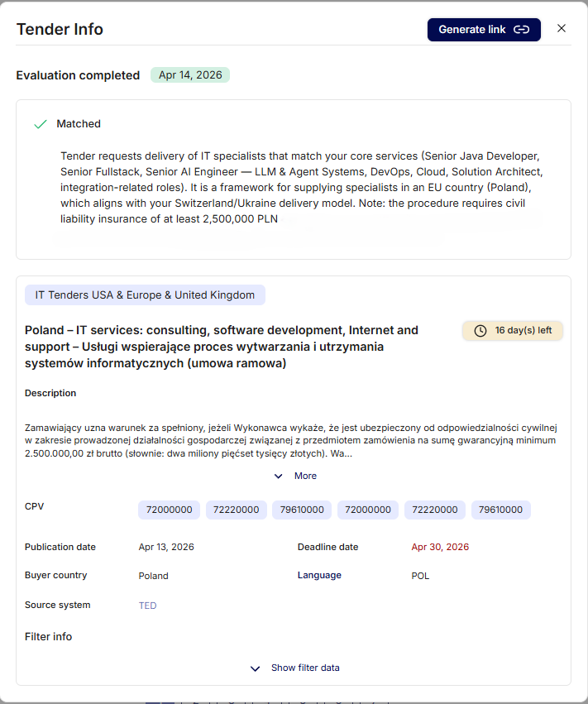
Task: Click the Apr 13, 2026 publication date
Action: click(x=166, y=547)
